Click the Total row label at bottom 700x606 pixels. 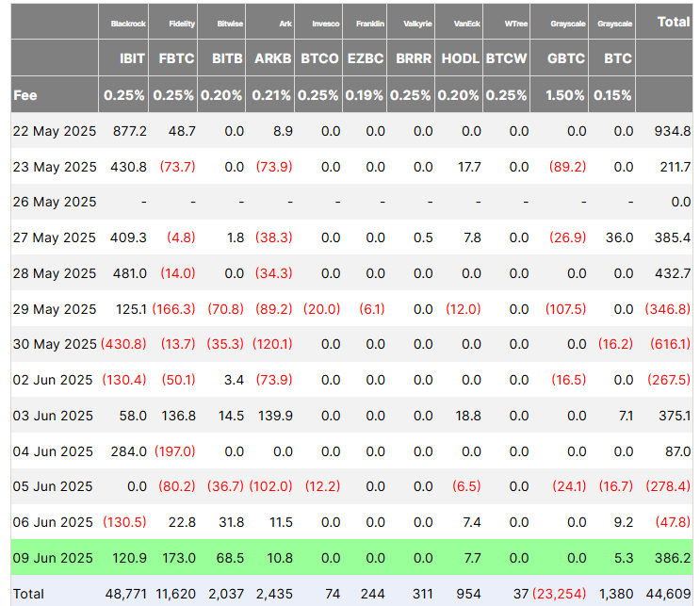(x=28, y=594)
